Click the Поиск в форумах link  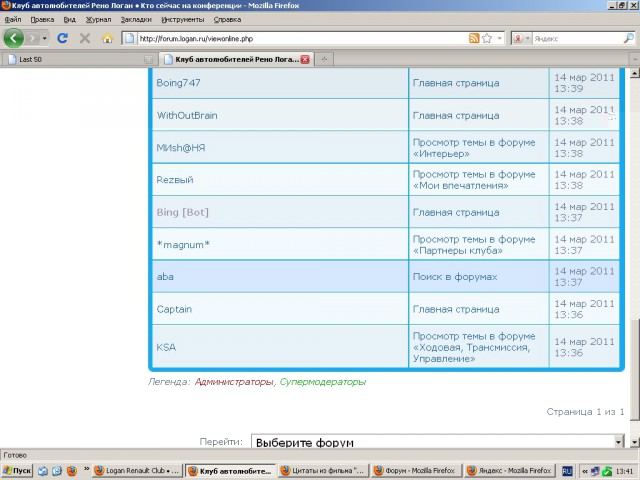point(455,277)
